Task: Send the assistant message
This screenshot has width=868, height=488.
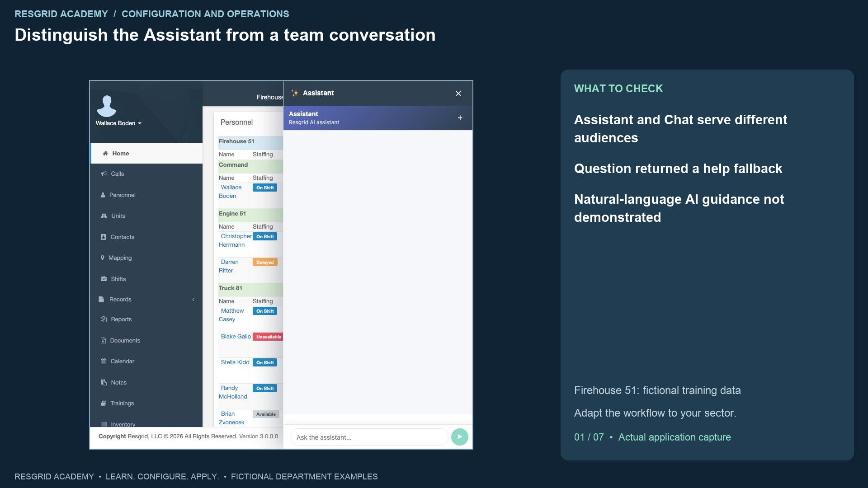Action: [x=460, y=437]
